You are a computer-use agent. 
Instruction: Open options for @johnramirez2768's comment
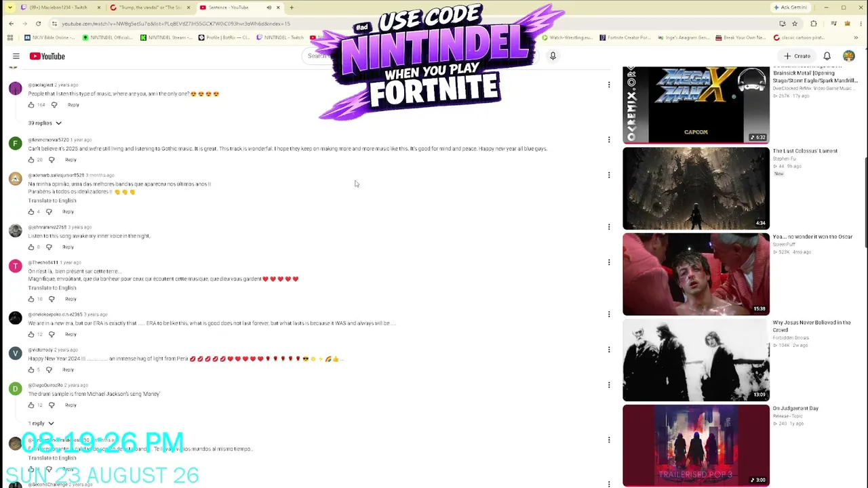point(609,226)
